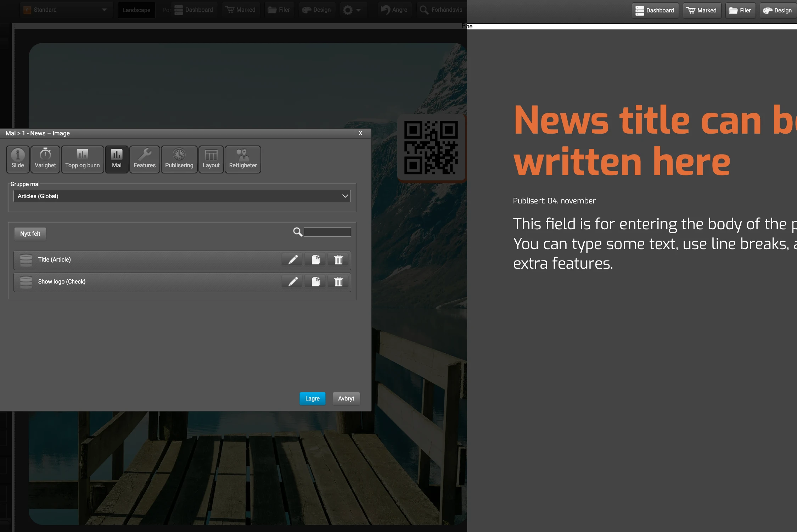Image resolution: width=797 pixels, height=532 pixels.
Task: Select the Mal tab
Action: pyautogui.click(x=117, y=159)
